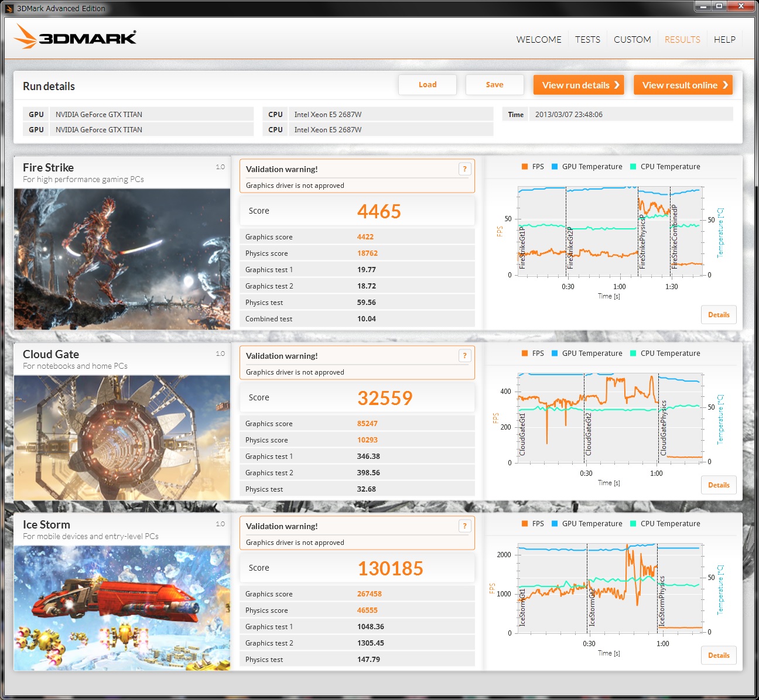Select the RESULTS tab
The height and width of the screenshot is (700, 759).
pyautogui.click(x=682, y=40)
